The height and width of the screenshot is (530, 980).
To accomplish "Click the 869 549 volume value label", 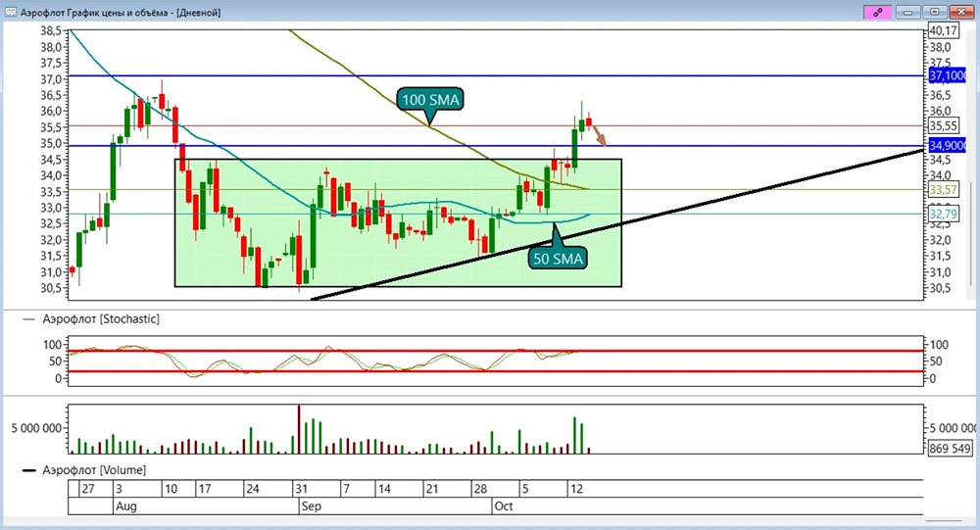I will pyautogui.click(x=950, y=448).
